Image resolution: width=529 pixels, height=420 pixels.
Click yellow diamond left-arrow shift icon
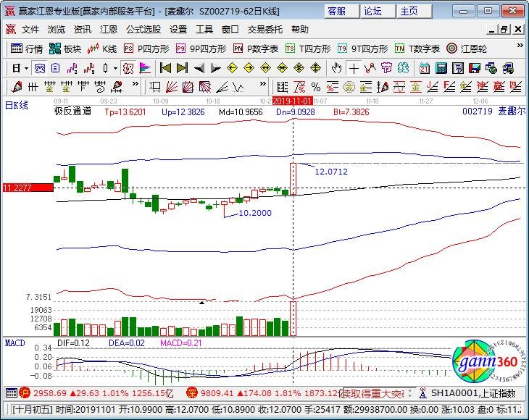point(232,68)
